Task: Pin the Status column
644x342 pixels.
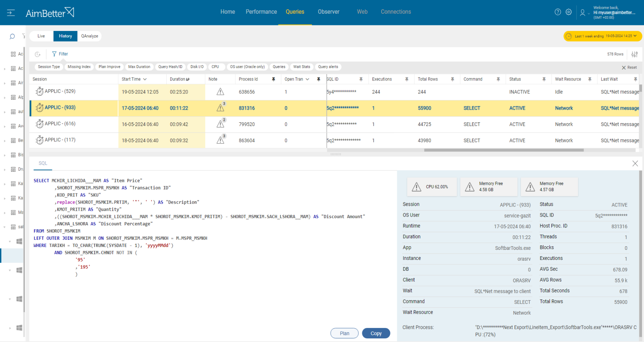Action: (544, 79)
